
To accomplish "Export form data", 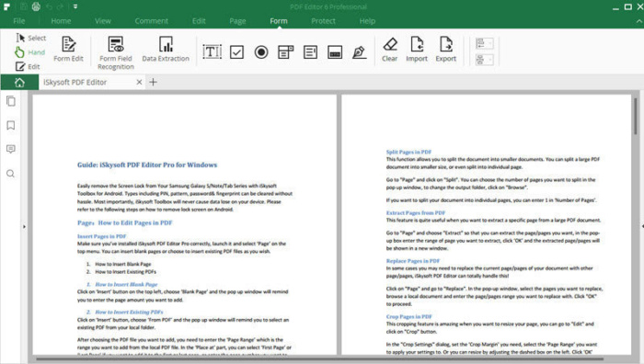I will point(446,50).
